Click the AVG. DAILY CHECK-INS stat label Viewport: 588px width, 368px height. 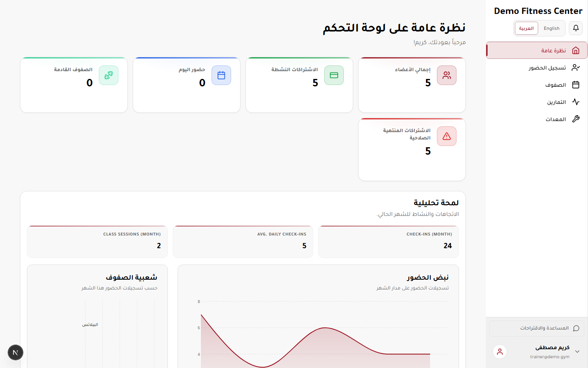[x=282, y=234]
